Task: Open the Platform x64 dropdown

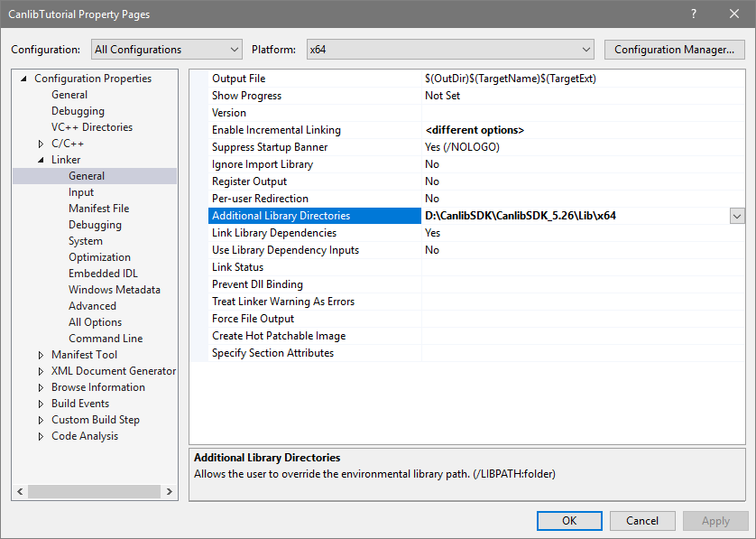Action: 450,50
